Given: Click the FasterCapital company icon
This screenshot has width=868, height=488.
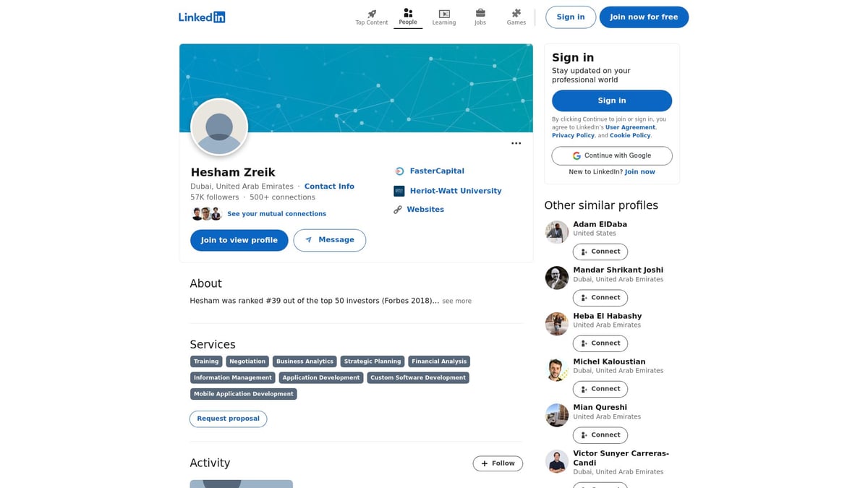Looking at the screenshot, I should pos(399,171).
